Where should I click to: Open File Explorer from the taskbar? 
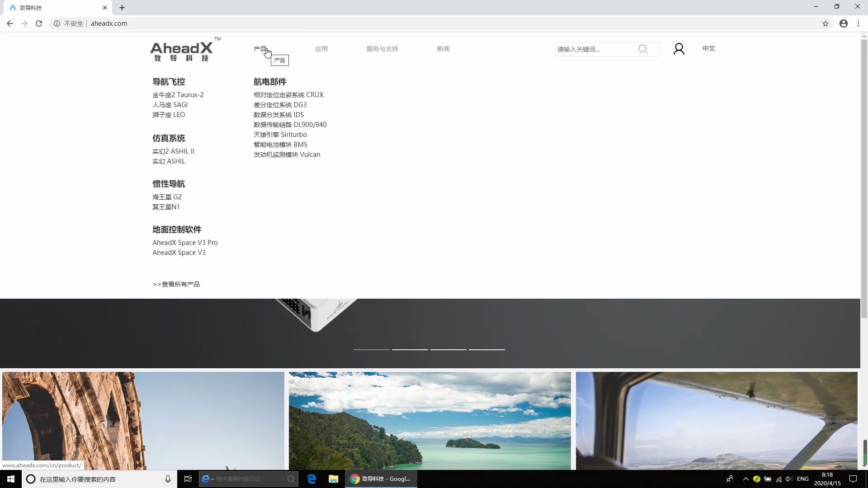click(334, 479)
